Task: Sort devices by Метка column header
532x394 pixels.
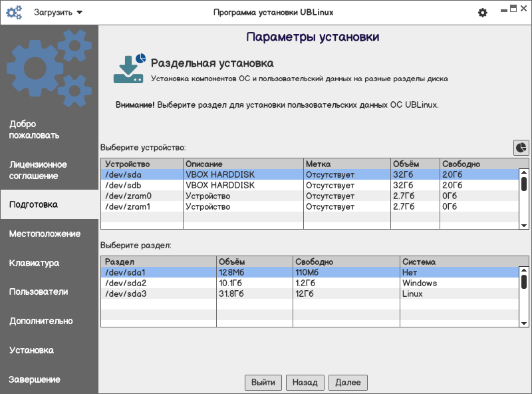Action: click(x=347, y=164)
